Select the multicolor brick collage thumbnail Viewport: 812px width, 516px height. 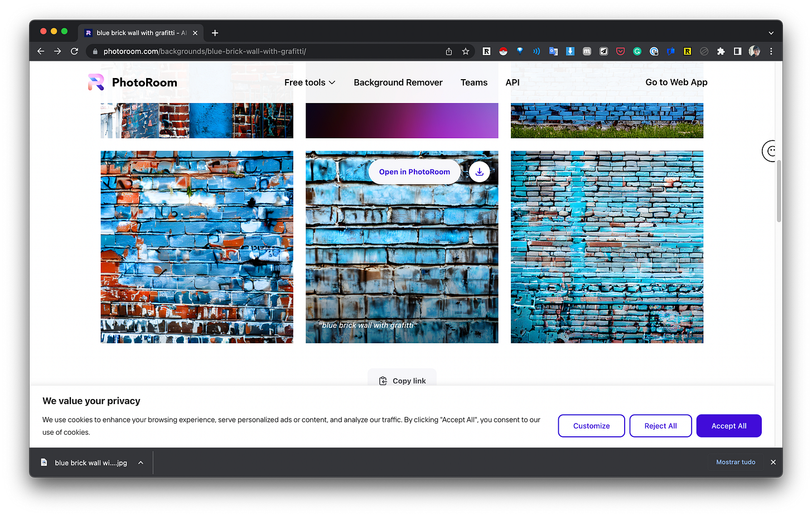[197, 120]
